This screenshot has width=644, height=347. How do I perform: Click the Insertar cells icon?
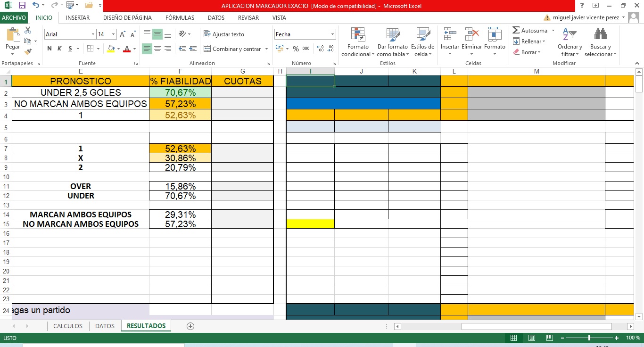[450, 35]
